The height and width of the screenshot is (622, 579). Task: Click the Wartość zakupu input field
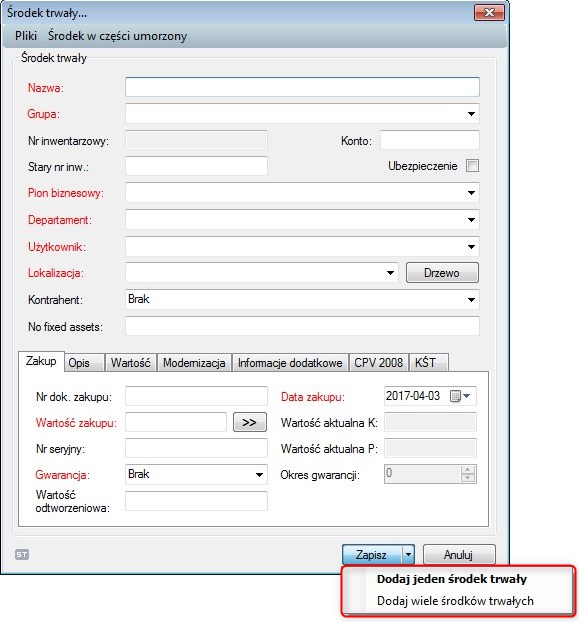[x=176, y=422]
